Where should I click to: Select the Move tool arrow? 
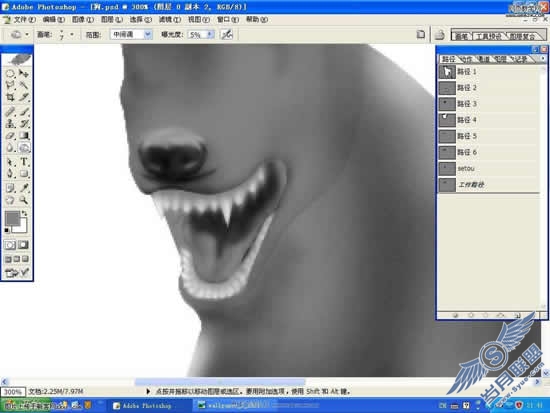coord(24,73)
